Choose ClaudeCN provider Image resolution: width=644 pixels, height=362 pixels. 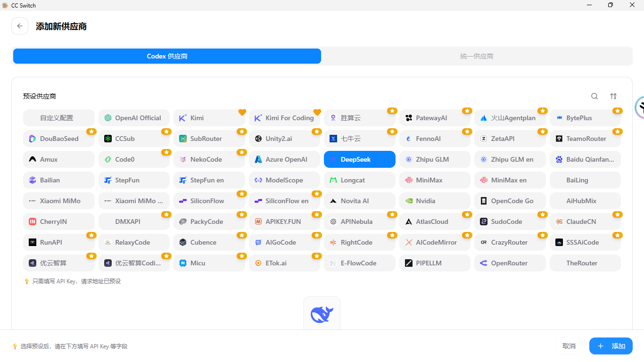(x=585, y=222)
